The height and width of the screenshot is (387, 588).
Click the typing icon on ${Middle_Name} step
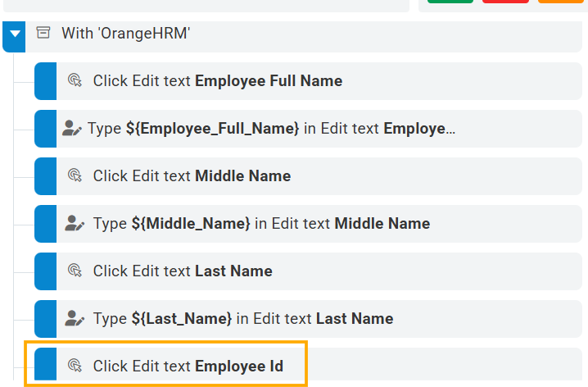pyautogui.click(x=75, y=223)
